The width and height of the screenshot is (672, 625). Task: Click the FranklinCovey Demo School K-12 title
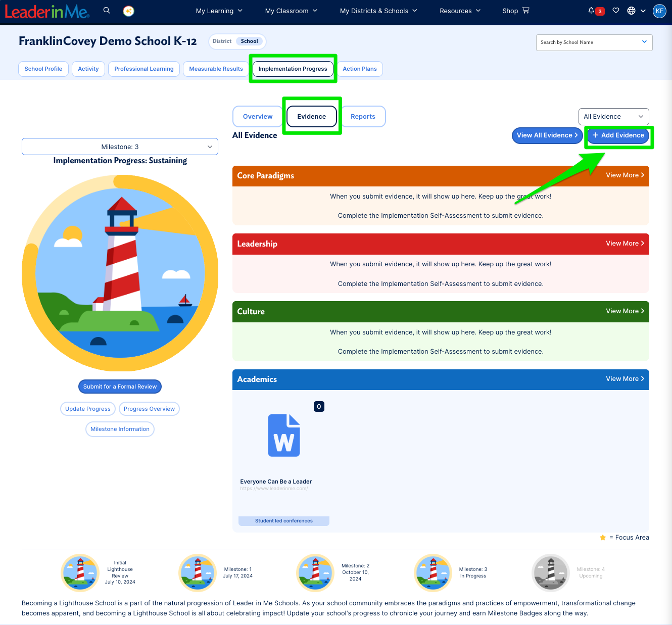click(108, 41)
